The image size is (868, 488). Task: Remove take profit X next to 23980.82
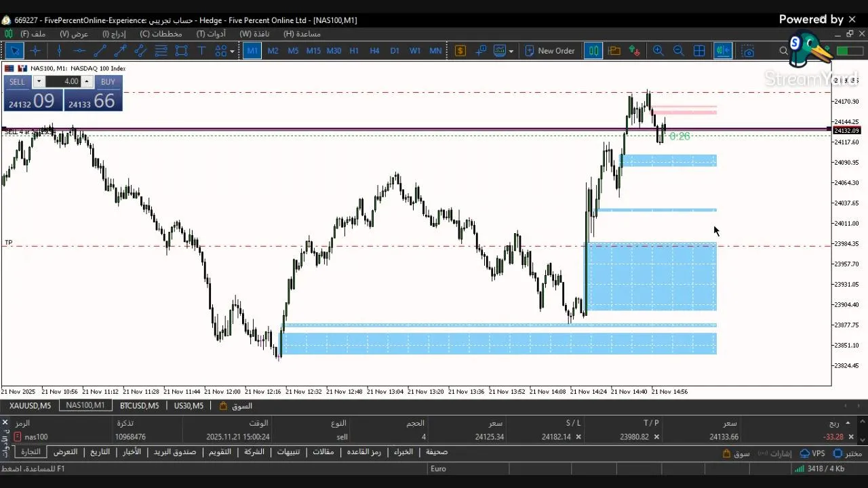[x=656, y=437]
